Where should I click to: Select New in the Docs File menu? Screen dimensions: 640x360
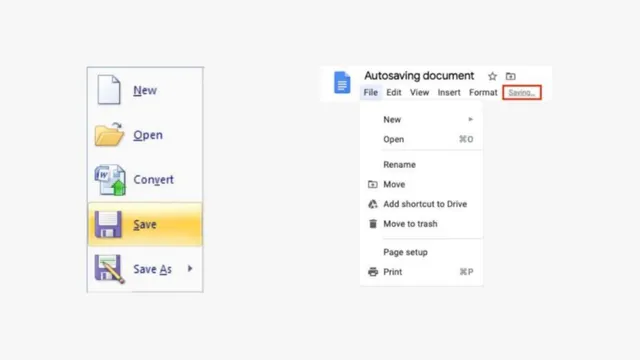(392, 120)
